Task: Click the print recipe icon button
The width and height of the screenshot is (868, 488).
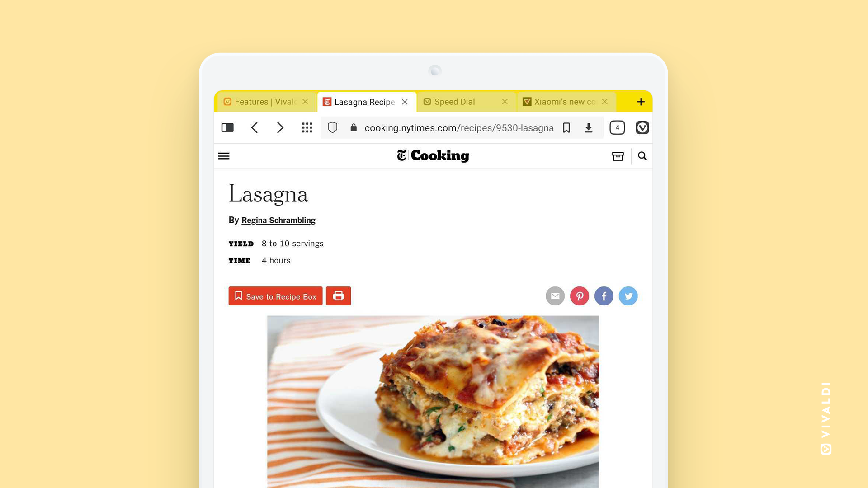Action: (338, 296)
